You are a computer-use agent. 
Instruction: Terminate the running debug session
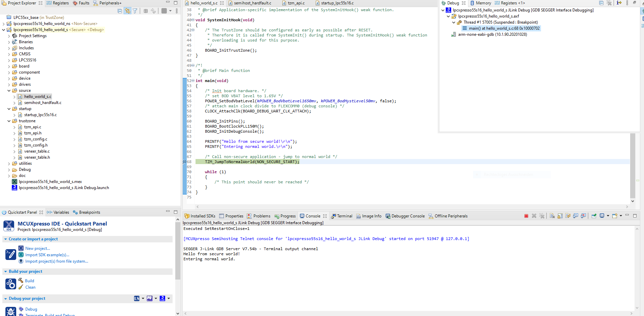point(526,216)
